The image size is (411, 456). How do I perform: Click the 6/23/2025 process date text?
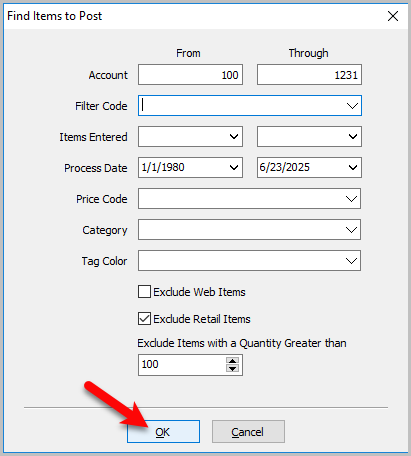point(285,167)
